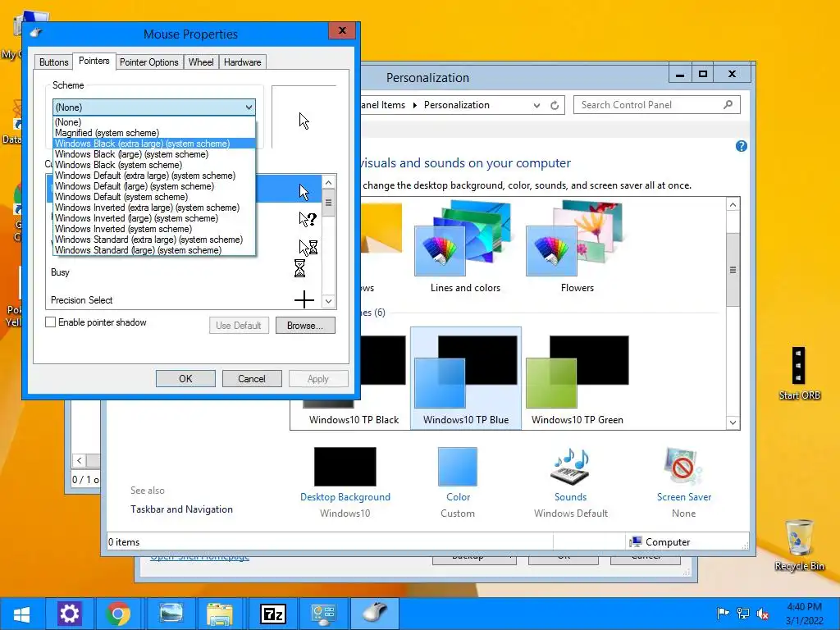The width and height of the screenshot is (840, 630).
Task: Choose Magnified (system scheme)
Action: click(x=154, y=133)
